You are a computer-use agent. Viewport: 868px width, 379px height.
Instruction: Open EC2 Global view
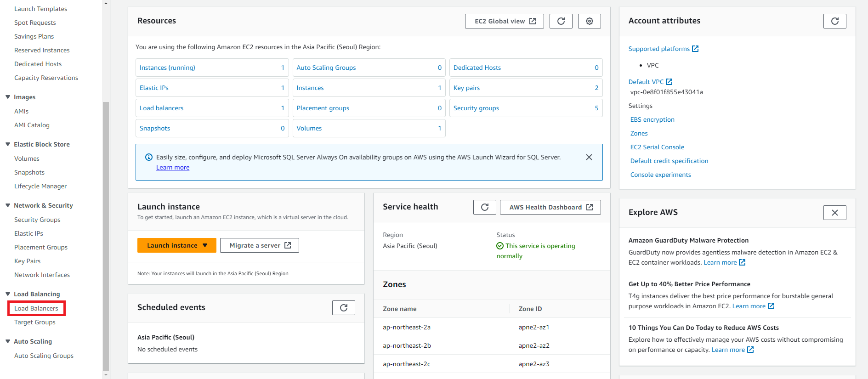[505, 21]
